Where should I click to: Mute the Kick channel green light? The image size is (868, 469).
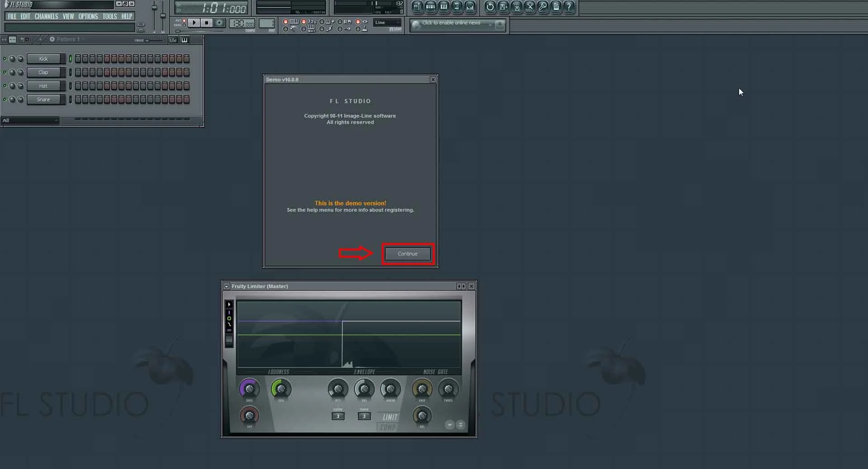[x=5, y=59]
